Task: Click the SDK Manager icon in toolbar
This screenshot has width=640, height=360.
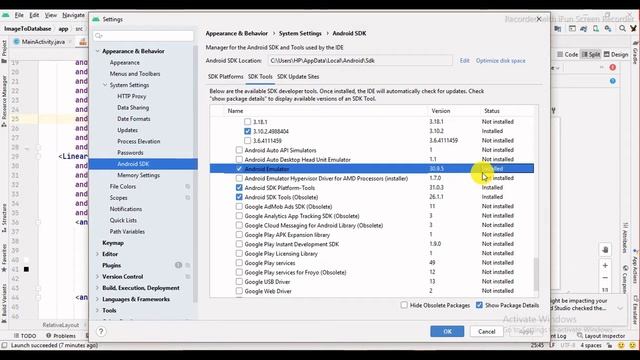Action: click(609, 29)
